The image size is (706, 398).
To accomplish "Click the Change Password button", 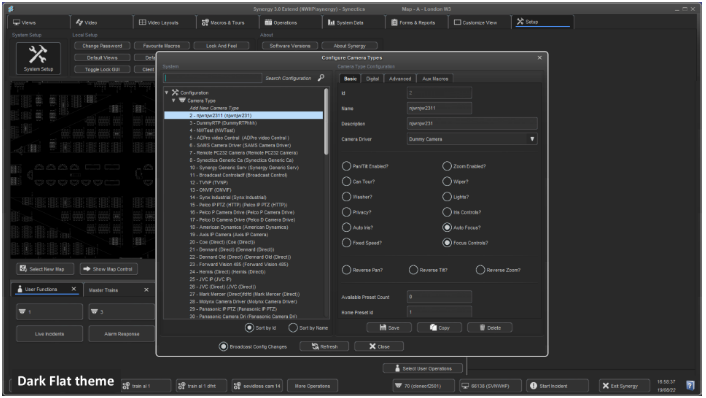I will tap(102, 46).
